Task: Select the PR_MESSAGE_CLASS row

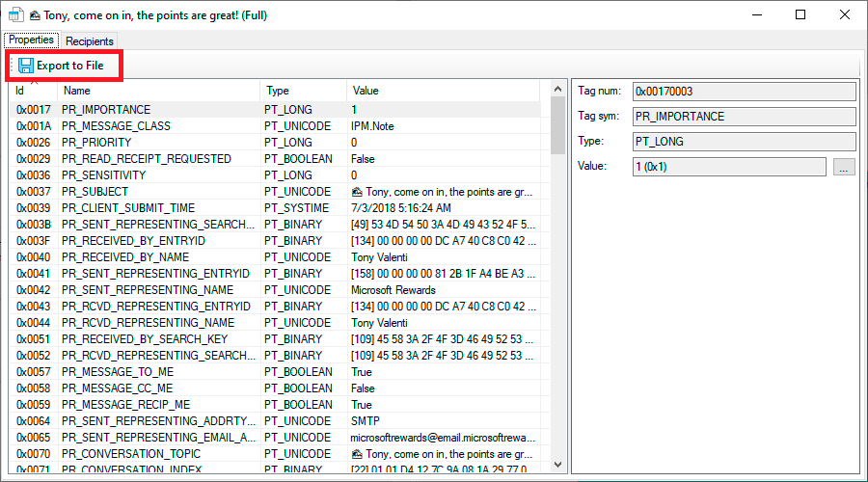Action: point(275,126)
